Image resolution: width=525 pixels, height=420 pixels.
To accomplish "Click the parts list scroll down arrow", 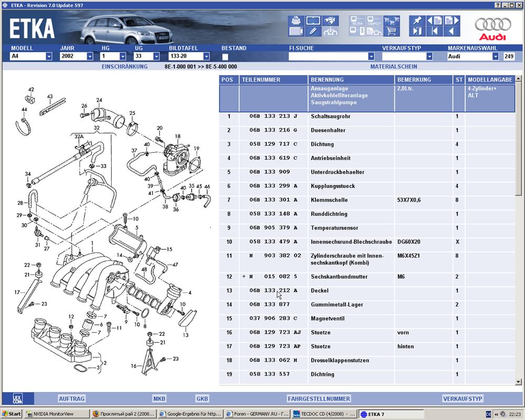I will (518, 382).
